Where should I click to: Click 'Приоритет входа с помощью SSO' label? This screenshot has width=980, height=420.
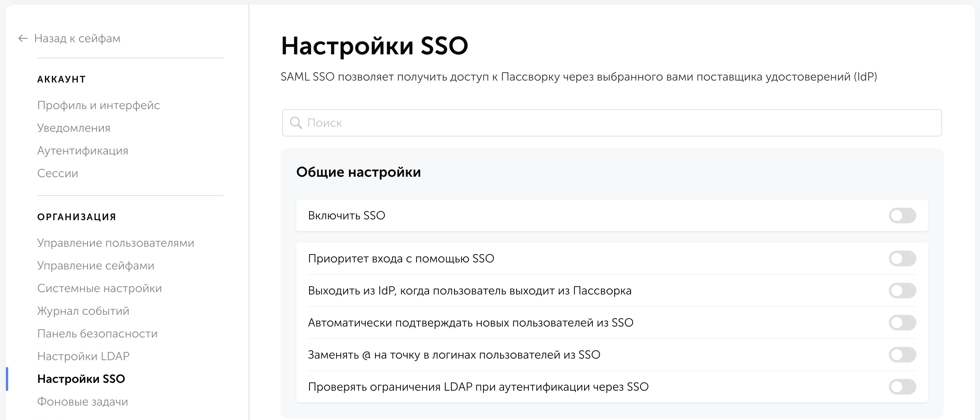tap(401, 258)
